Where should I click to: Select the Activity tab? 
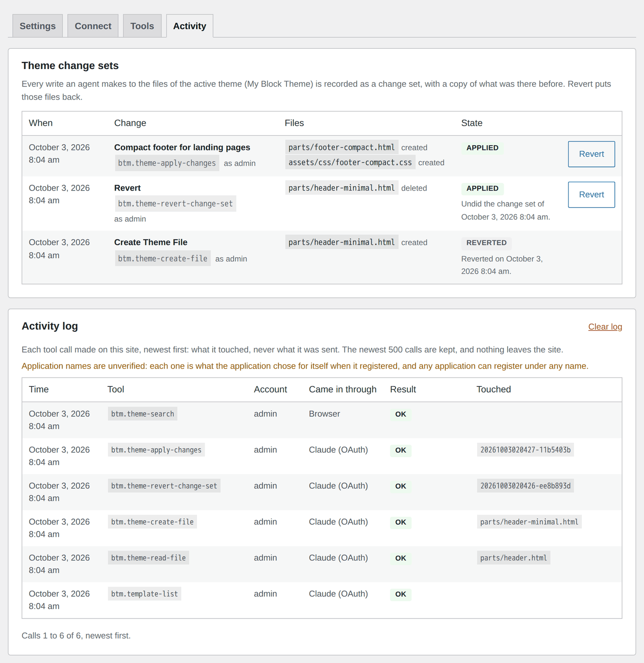189,26
